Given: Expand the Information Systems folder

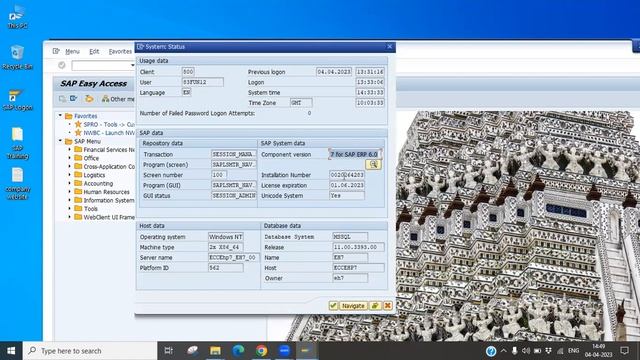Looking at the screenshot, I should click(x=69, y=200).
